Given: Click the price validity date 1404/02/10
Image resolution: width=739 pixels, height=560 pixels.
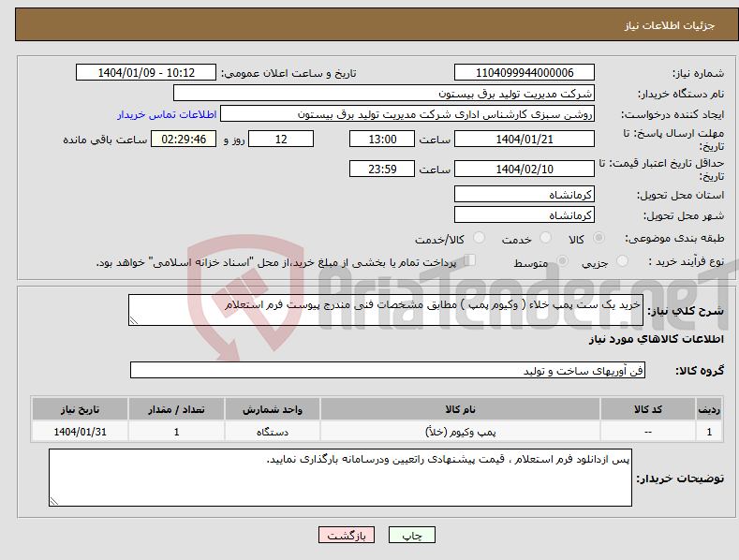Looking at the screenshot, I should click(x=525, y=169).
